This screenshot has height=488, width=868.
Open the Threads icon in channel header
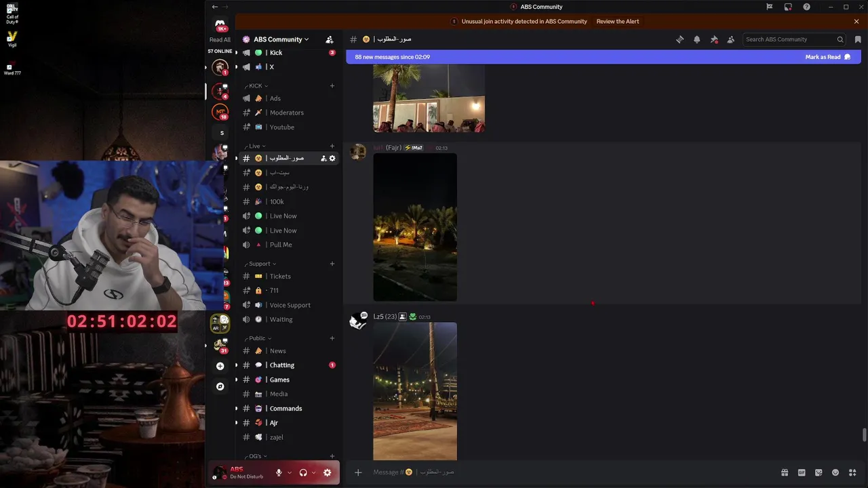(x=679, y=39)
